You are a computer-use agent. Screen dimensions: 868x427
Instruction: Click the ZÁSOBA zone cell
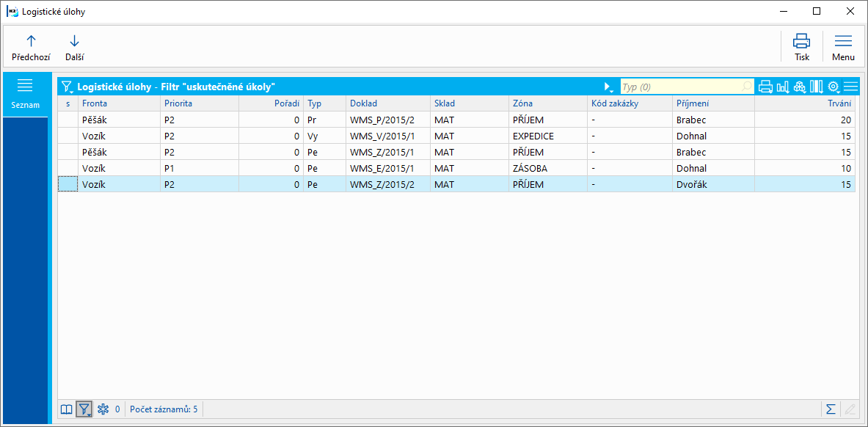coord(548,168)
